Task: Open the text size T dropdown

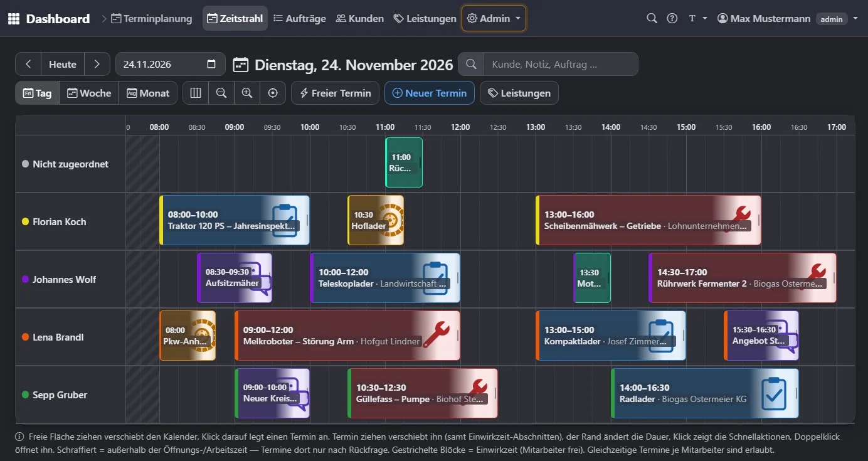Action: point(698,19)
